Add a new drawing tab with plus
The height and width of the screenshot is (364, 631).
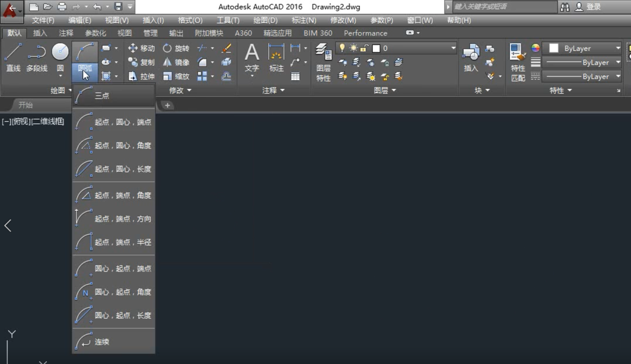pos(167,105)
